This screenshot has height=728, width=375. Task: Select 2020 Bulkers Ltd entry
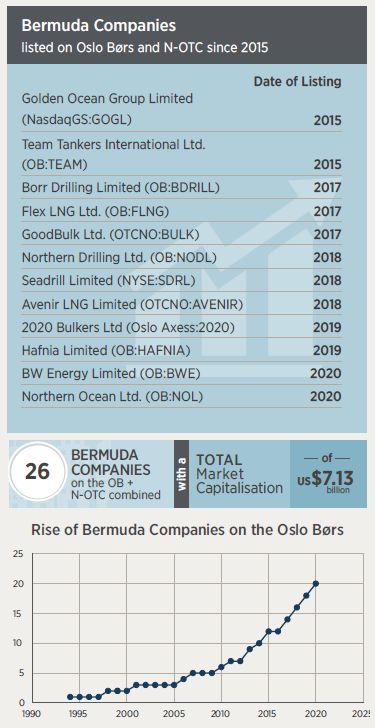pos(181,327)
